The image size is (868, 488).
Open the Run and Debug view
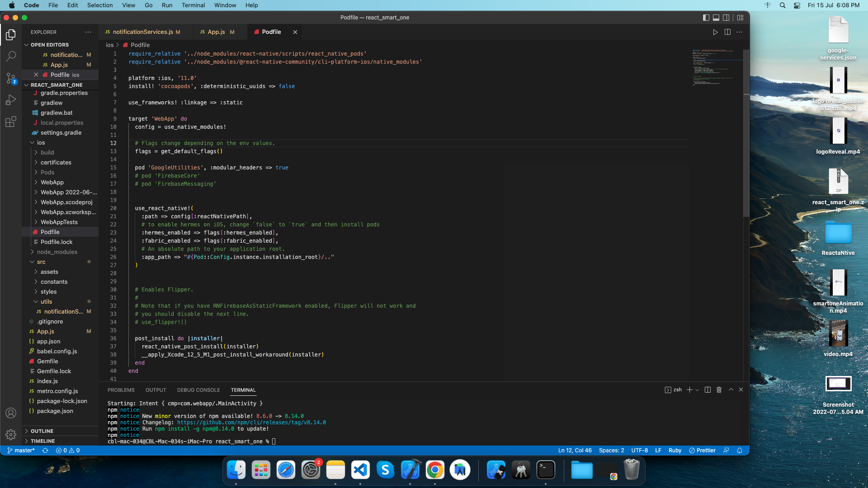11,100
